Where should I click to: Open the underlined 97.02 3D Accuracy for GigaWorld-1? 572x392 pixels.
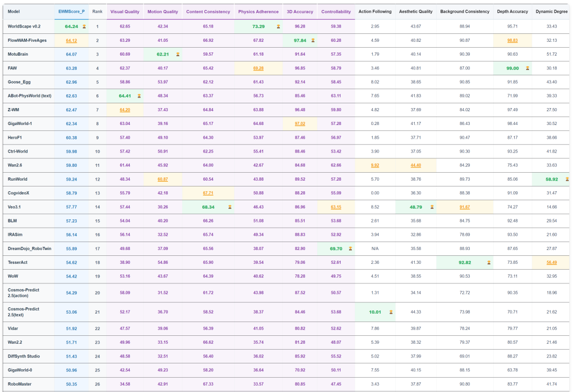point(300,124)
